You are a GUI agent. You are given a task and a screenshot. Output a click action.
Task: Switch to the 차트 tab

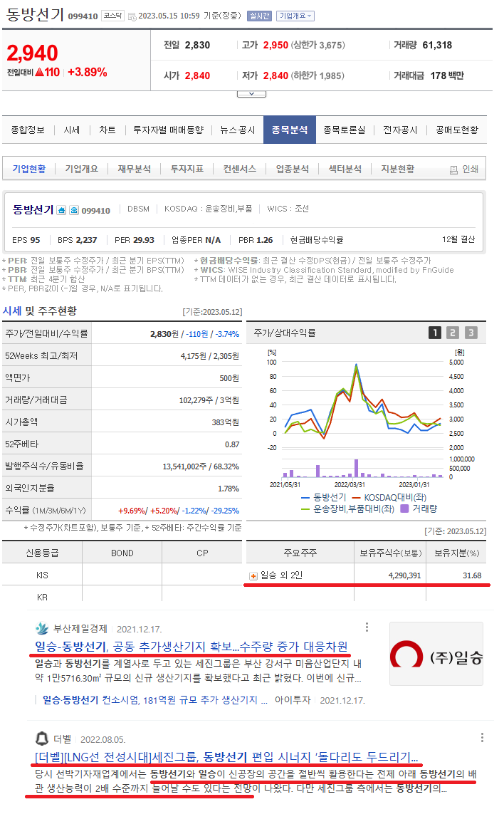[107, 130]
